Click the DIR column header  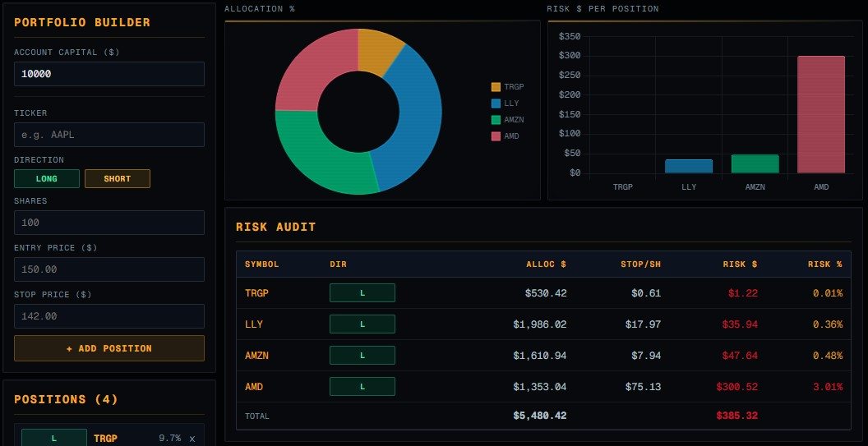pyautogui.click(x=338, y=264)
